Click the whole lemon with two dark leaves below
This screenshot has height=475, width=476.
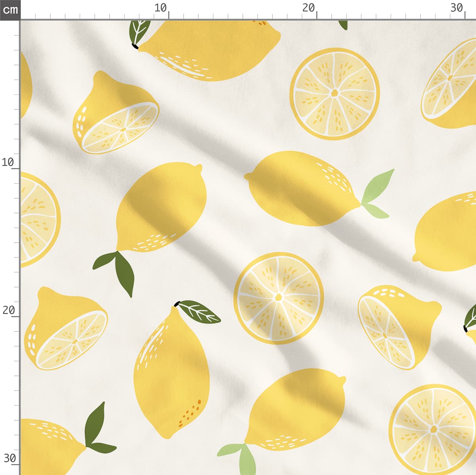161,208
